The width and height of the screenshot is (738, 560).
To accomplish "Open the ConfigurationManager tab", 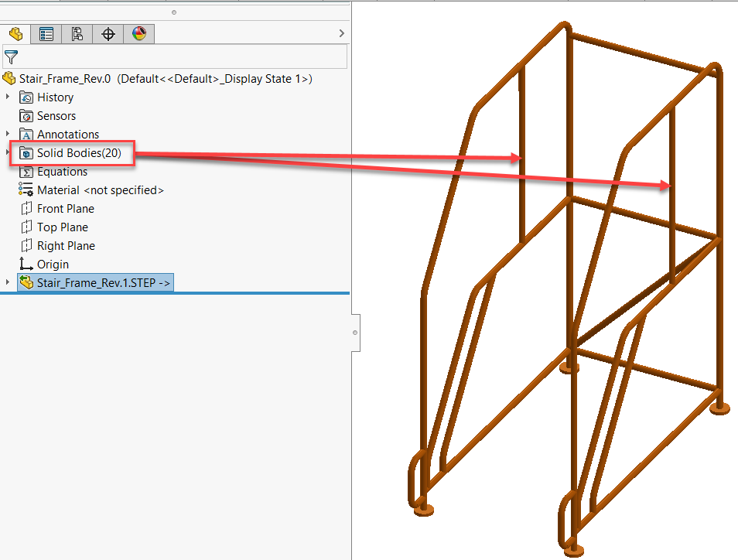I will (x=77, y=34).
